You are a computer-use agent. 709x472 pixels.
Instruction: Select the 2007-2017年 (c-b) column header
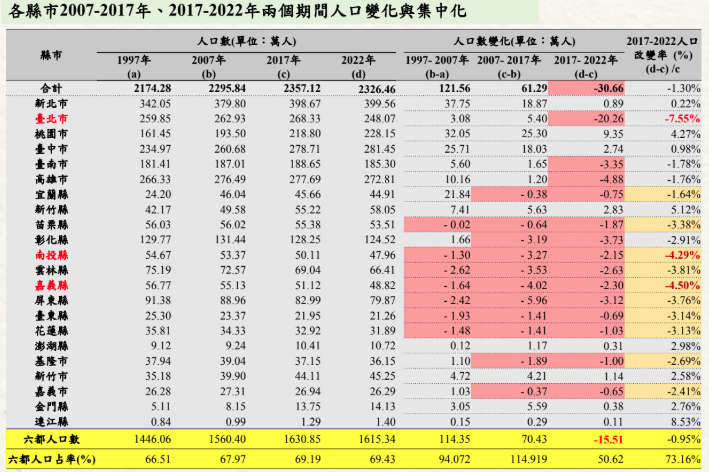coord(509,66)
